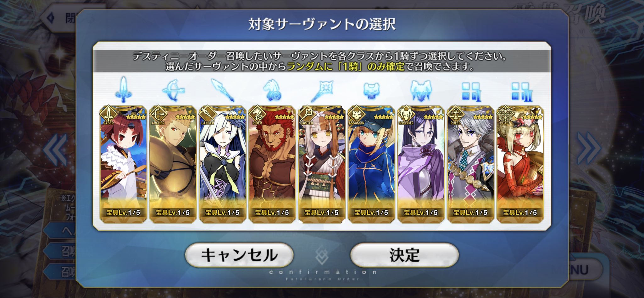The width and height of the screenshot is (644, 298).
Task: Choose the Saber servant card
Action: (x=123, y=164)
